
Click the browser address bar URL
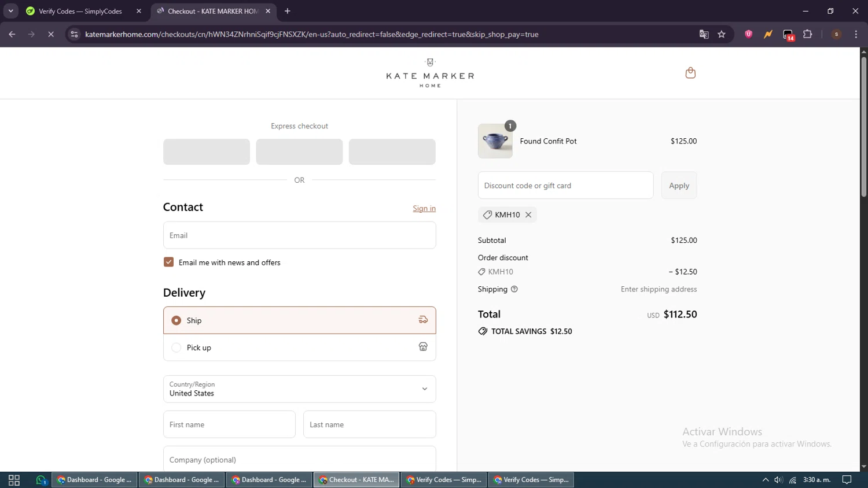[x=312, y=34]
